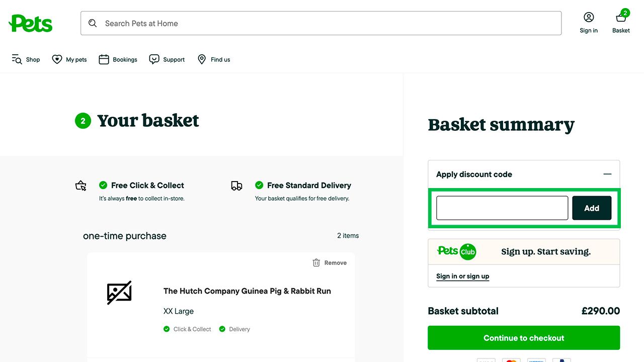
Task: Click the delivery truck icon
Action: tap(236, 186)
